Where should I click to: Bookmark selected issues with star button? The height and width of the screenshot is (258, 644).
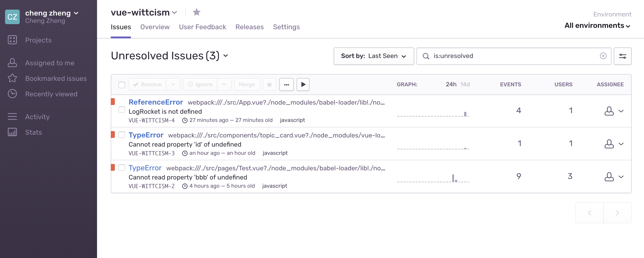coord(269,84)
